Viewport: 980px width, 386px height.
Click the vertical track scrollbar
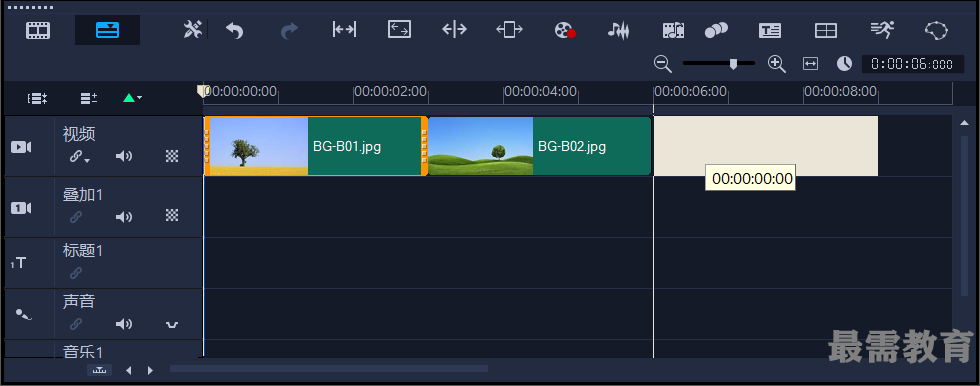tap(964, 215)
